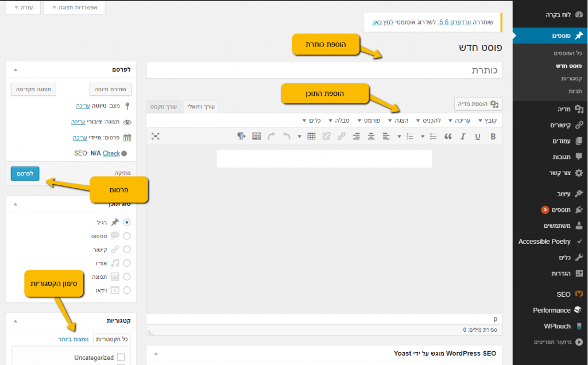Click the insert table grid icon

[x=311, y=136]
